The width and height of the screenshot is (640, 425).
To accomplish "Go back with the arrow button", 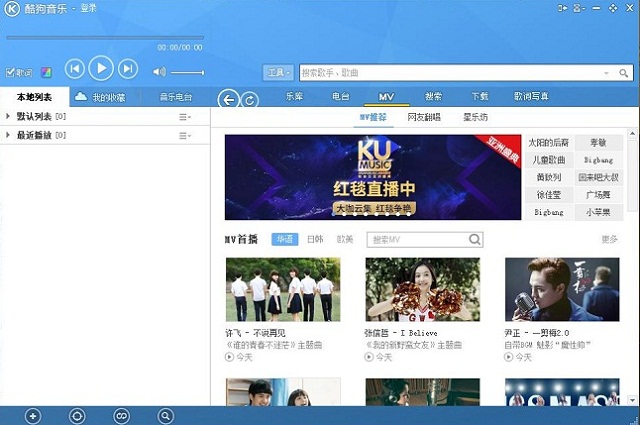I will pos(228,99).
